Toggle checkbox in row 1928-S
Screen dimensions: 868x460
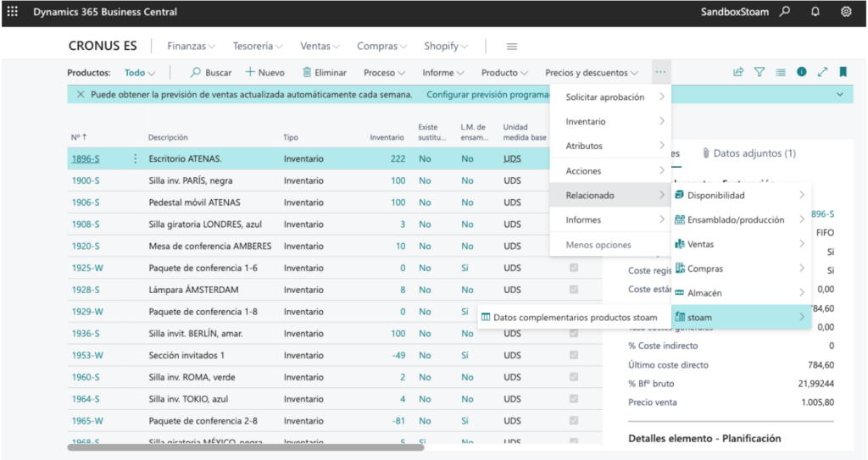click(x=574, y=290)
